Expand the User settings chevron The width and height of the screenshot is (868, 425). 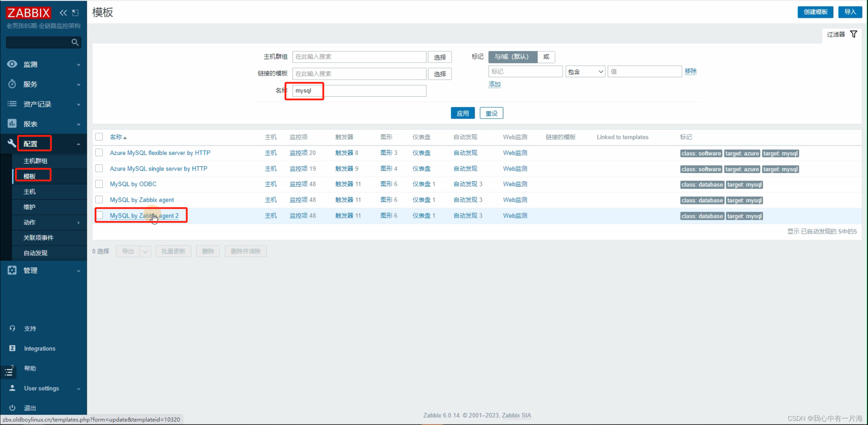pyautogui.click(x=79, y=389)
